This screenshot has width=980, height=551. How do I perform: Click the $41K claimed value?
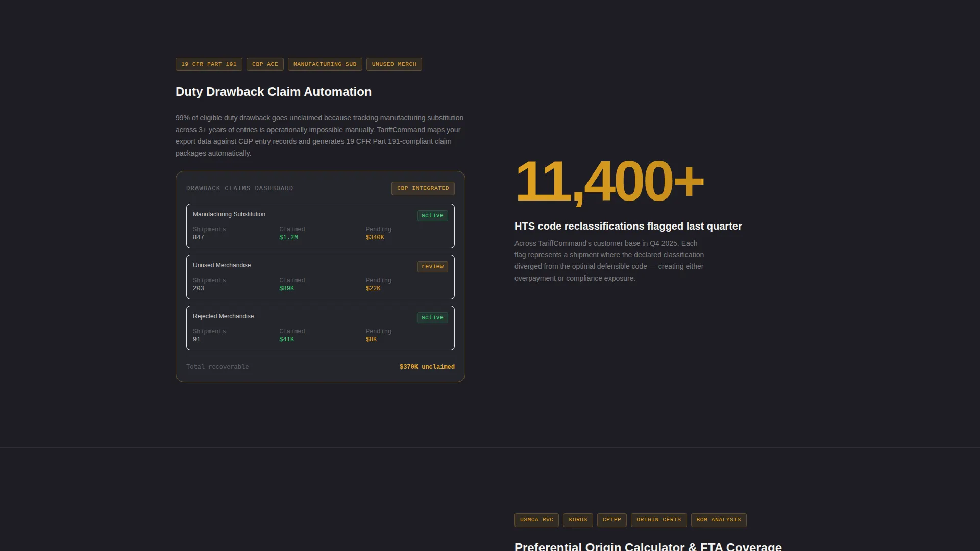(287, 339)
